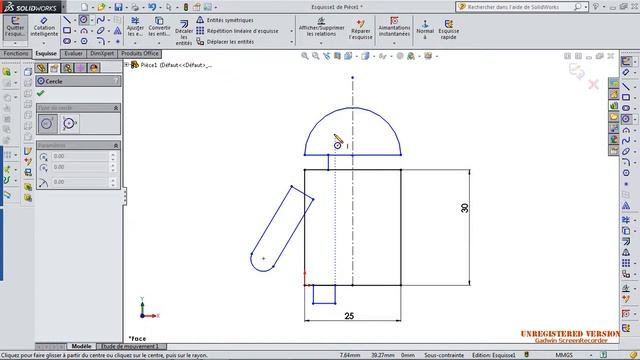This screenshot has height=360, width=640.
Task: Click the Y center coordinate field
Action: point(80,167)
